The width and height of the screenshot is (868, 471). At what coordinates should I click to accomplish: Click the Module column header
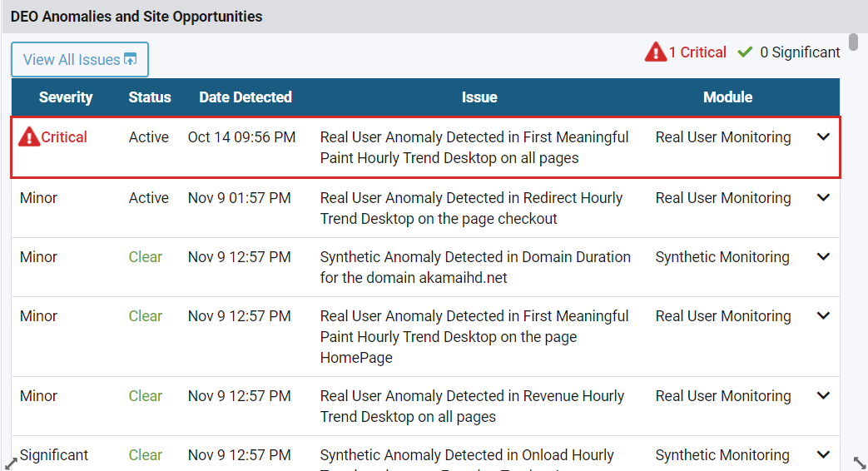click(x=727, y=97)
